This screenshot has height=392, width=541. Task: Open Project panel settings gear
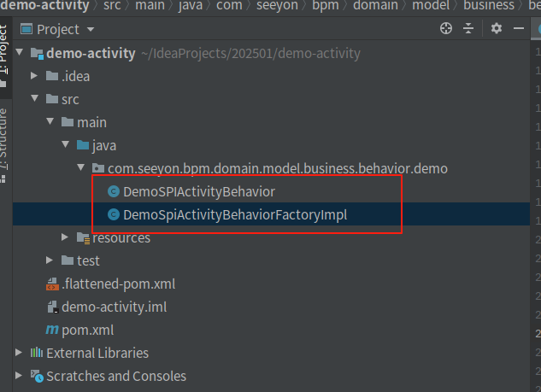click(497, 29)
